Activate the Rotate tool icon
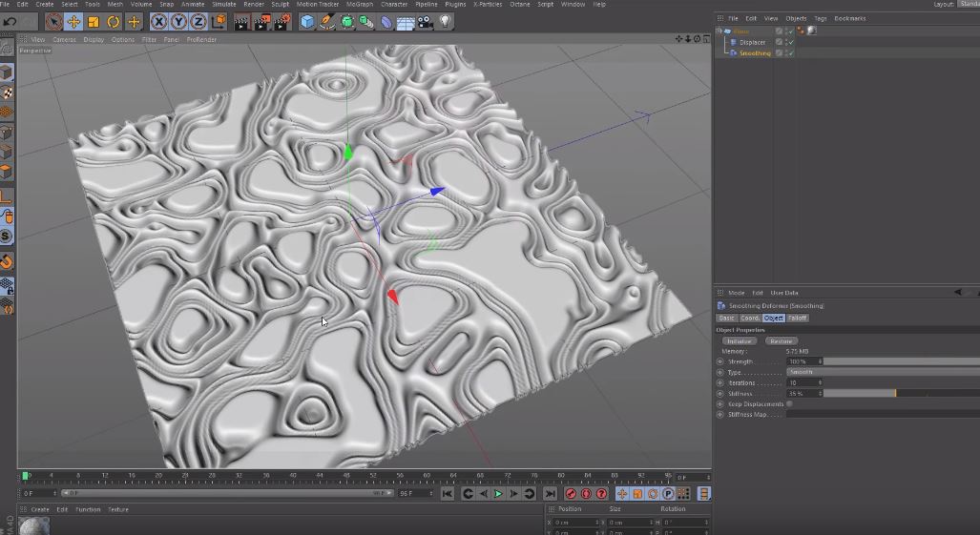980x535 pixels. point(114,23)
